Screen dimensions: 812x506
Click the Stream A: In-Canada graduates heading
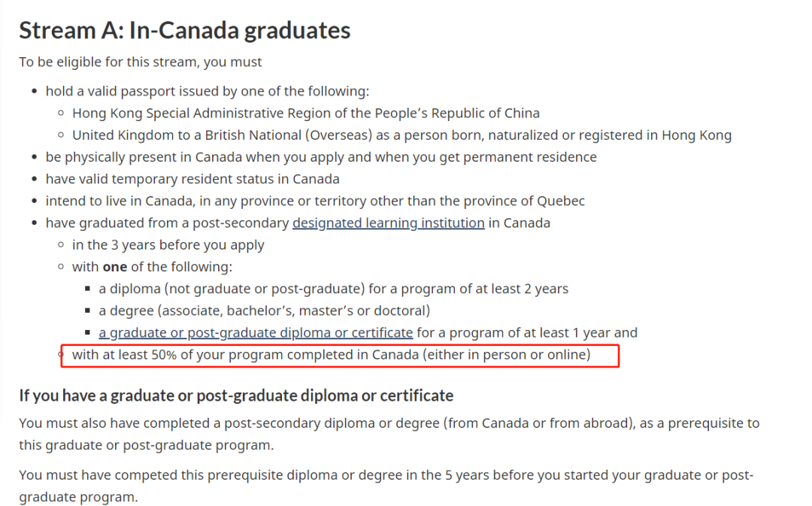[185, 30]
